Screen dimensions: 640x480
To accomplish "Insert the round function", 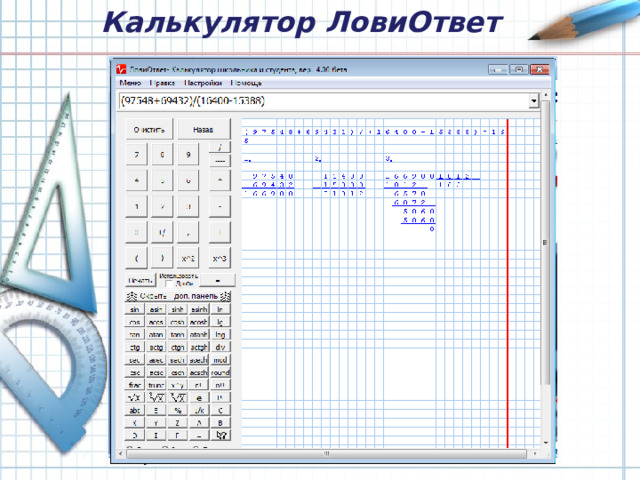I will (x=220, y=373).
